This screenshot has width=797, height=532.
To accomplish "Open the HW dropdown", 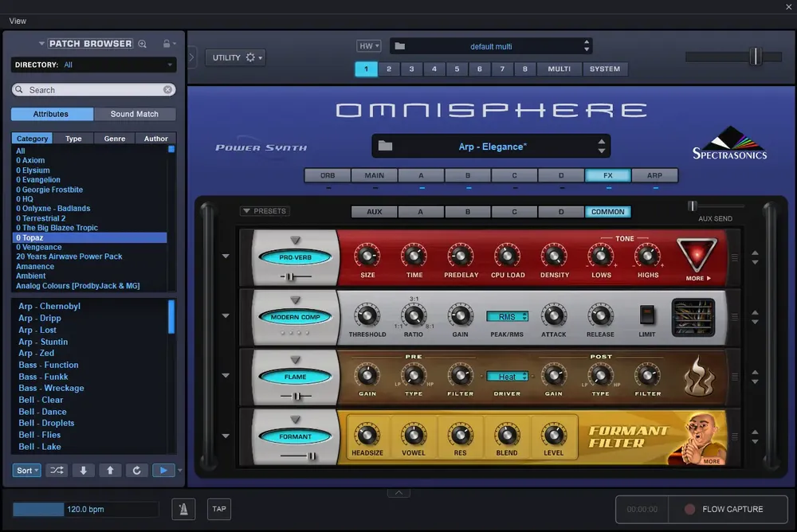I will click(369, 45).
